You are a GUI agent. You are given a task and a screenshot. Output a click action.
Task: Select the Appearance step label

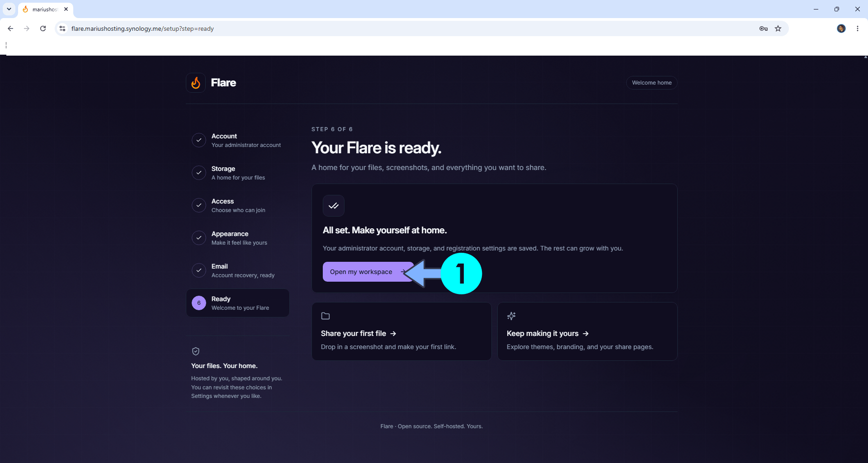230,234
